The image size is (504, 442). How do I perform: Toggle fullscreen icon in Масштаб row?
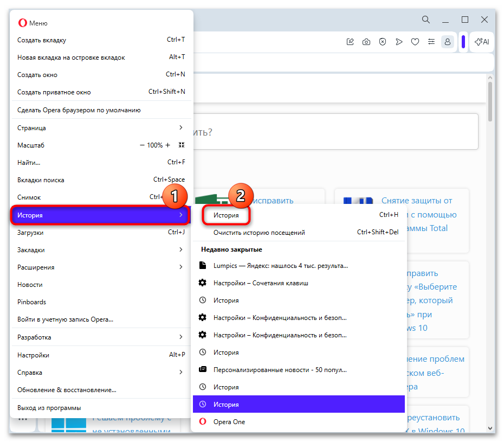point(182,145)
